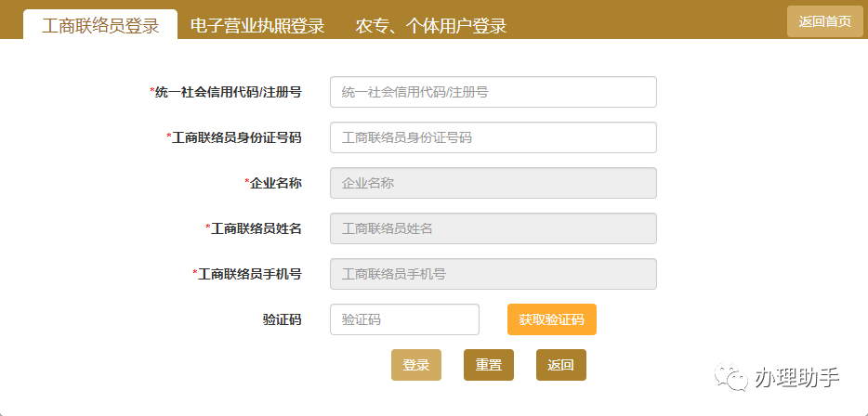Click the 办理助手 watermark text
Viewport: 868px width, 416px height.
(797, 377)
